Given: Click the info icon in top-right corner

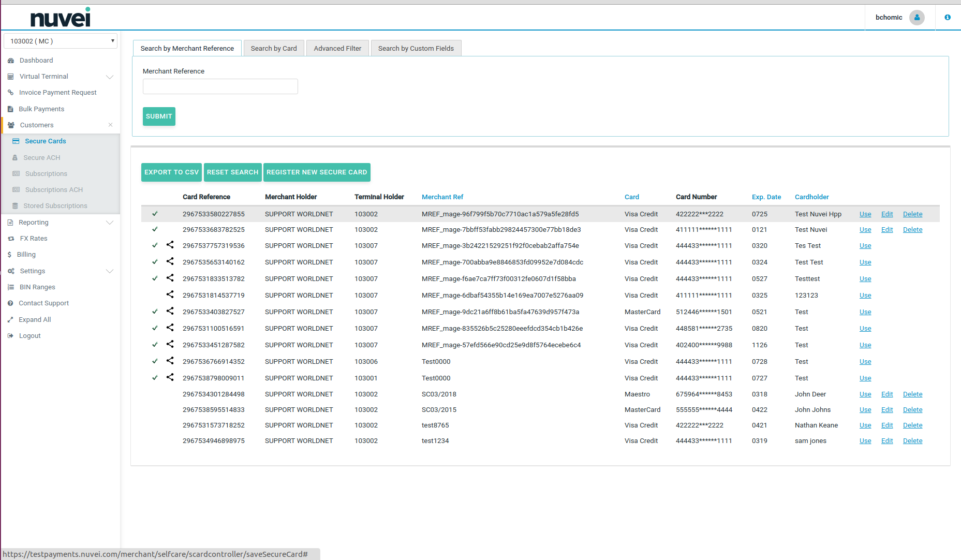Looking at the screenshot, I should (948, 18).
